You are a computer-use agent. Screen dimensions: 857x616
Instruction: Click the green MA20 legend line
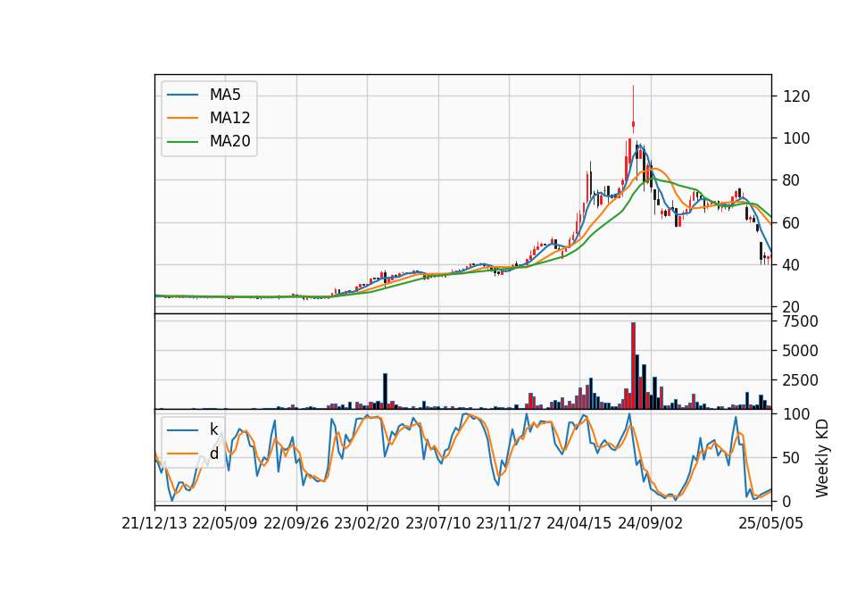[x=182, y=141]
